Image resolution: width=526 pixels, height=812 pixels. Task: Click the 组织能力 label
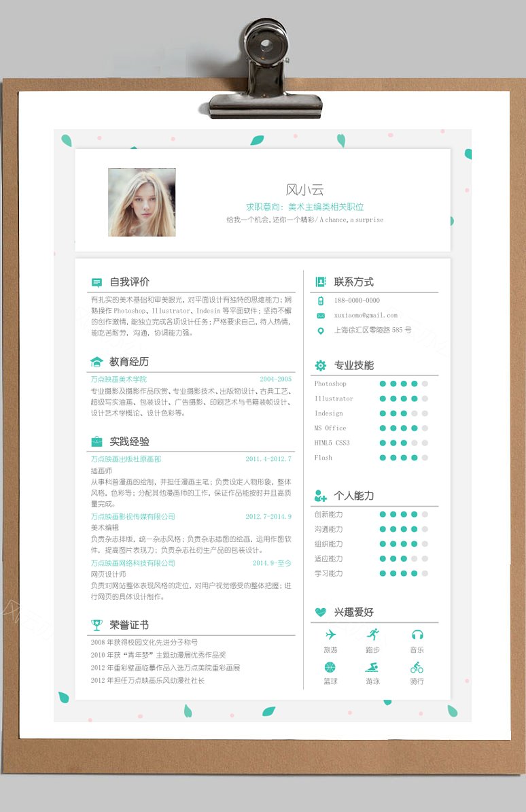pos(329,544)
